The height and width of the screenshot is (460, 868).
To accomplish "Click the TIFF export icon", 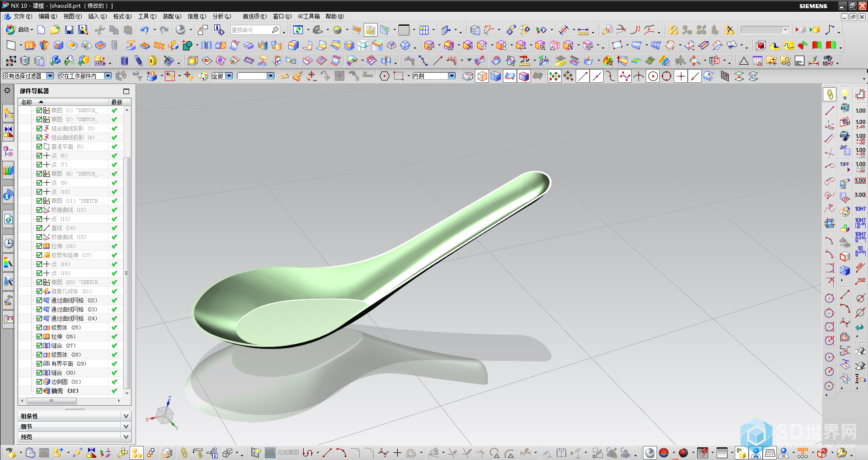I will pyautogui.click(x=845, y=165).
